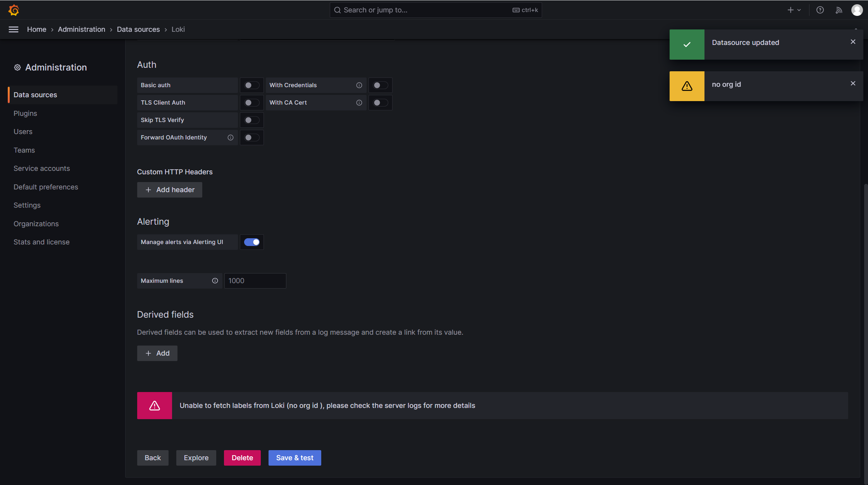Click the news feed icon near the avatar
The width and height of the screenshot is (868, 485).
(839, 10)
